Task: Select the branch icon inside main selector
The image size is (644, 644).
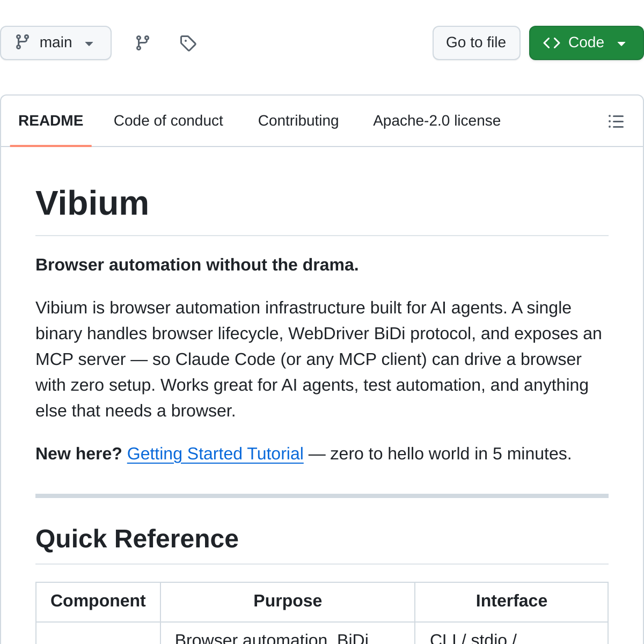Action: 21,42
